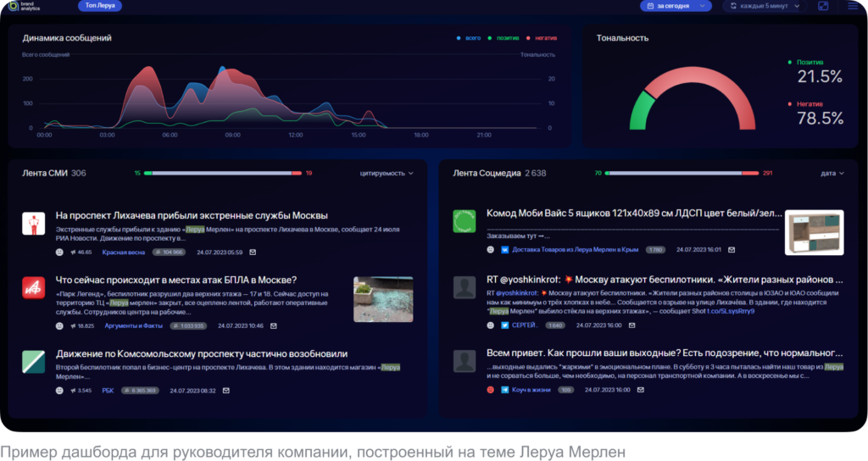Toggle 'всего' series in chart legend
868x461 pixels.
pyautogui.click(x=468, y=38)
